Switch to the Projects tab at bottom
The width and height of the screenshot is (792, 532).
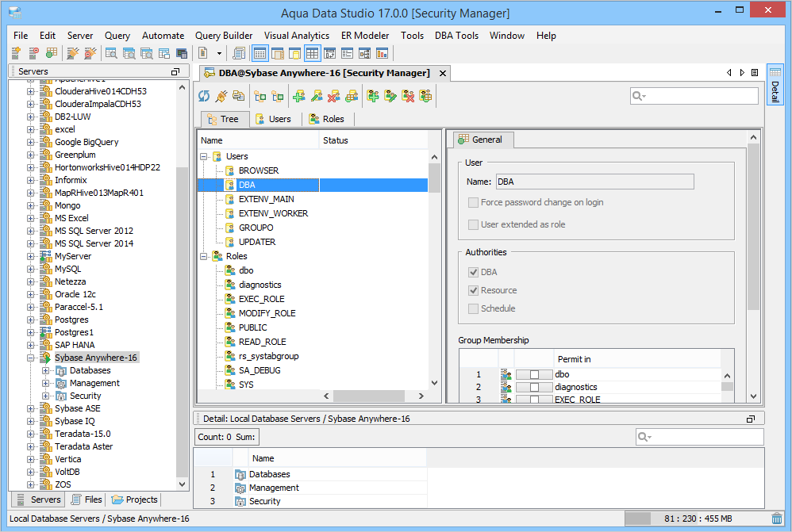[135, 499]
